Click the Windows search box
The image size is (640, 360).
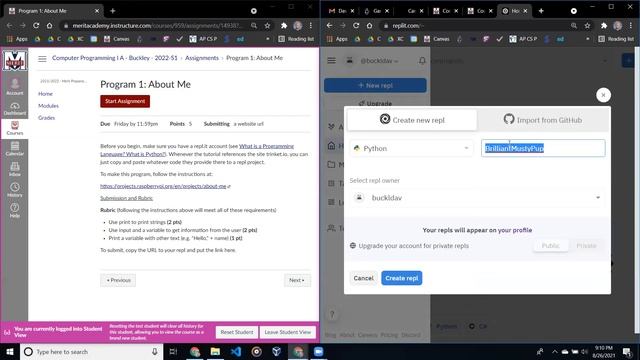(x=91, y=351)
